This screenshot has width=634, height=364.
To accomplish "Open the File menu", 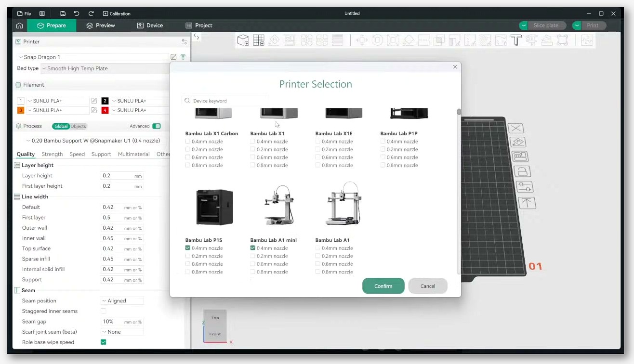I will pyautogui.click(x=24, y=13).
